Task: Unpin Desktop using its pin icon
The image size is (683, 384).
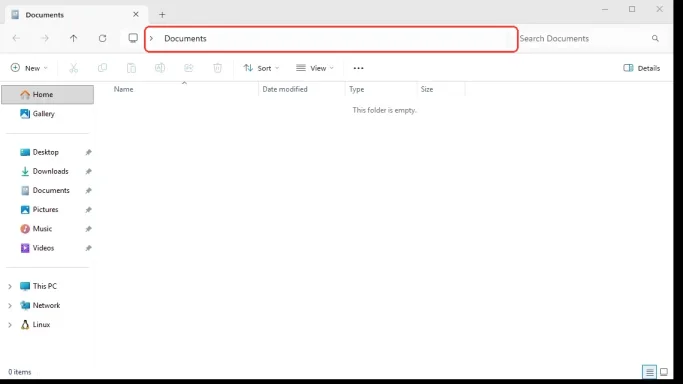Action: 88,152
